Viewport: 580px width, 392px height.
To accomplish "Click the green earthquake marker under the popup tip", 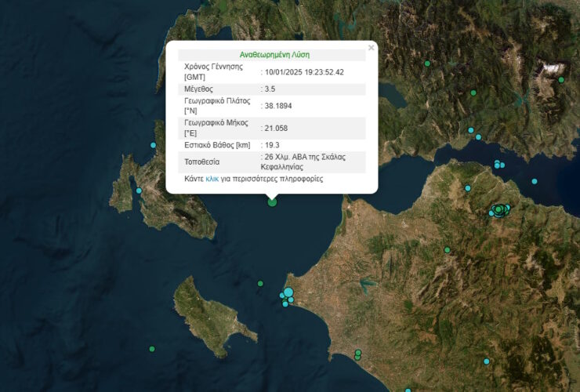I will tap(272, 202).
